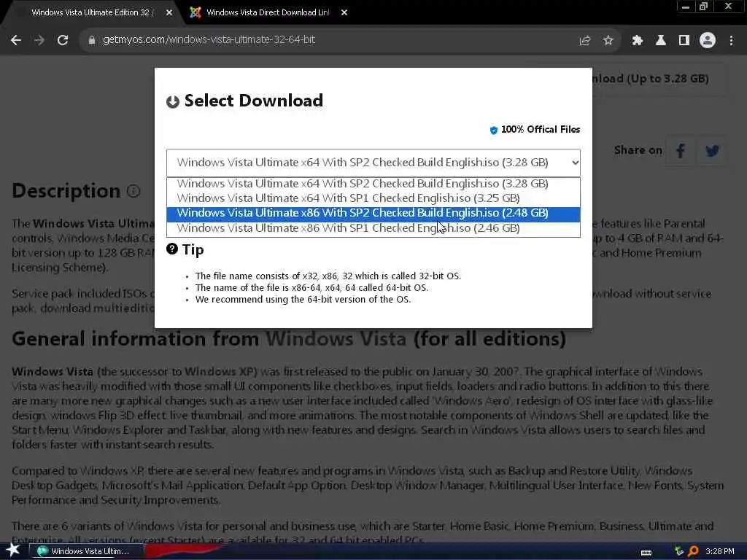The height and width of the screenshot is (560, 747).
Task: Click the Chrome Labs flask icon
Action: [661, 41]
